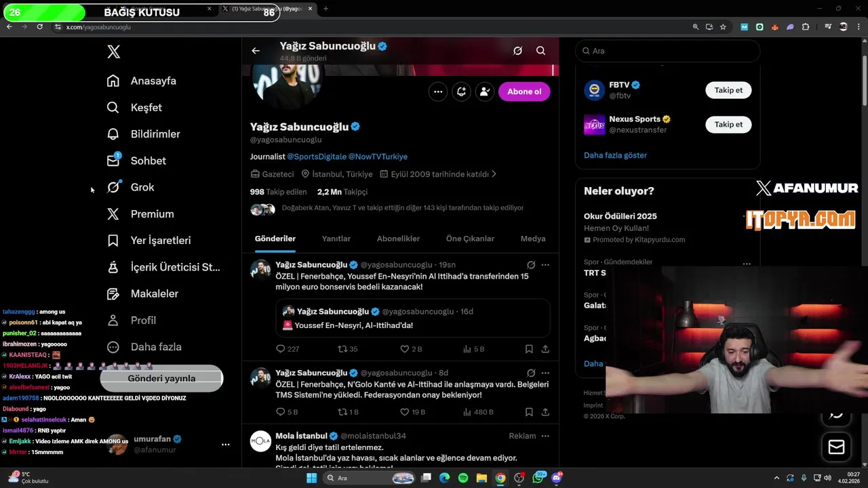Open Spotify from taskbar
The width and height of the screenshot is (868, 488).
[462, 478]
